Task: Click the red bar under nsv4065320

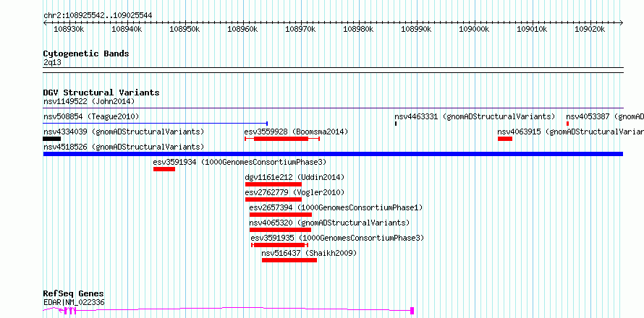Action: pos(280,230)
